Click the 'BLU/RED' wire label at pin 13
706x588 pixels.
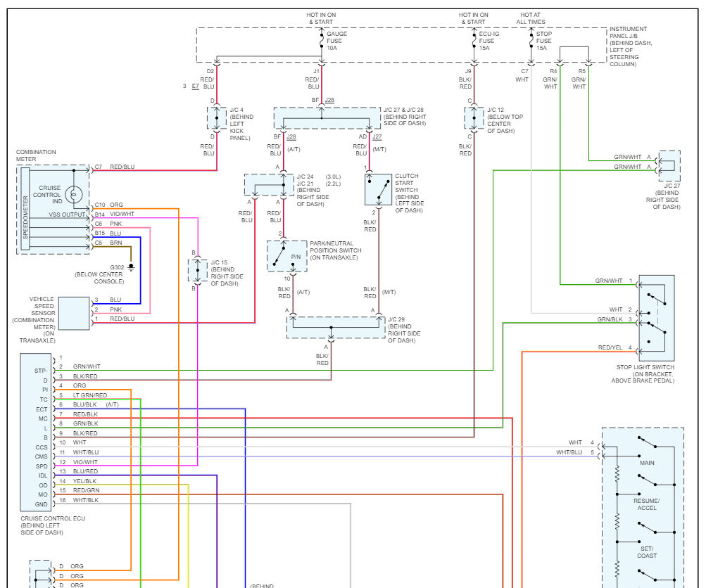coord(86,471)
